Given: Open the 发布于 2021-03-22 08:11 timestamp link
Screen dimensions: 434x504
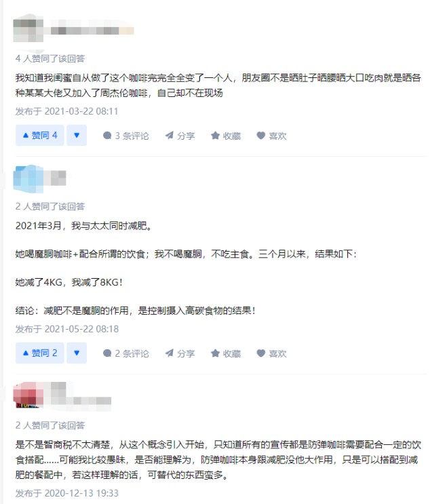Looking at the screenshot, I should coord(67,111).
